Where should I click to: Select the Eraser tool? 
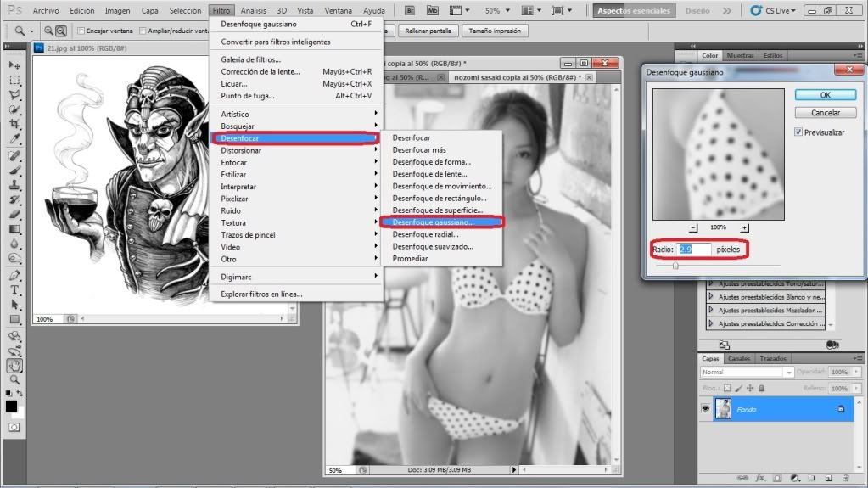click(x=14, y=215)
